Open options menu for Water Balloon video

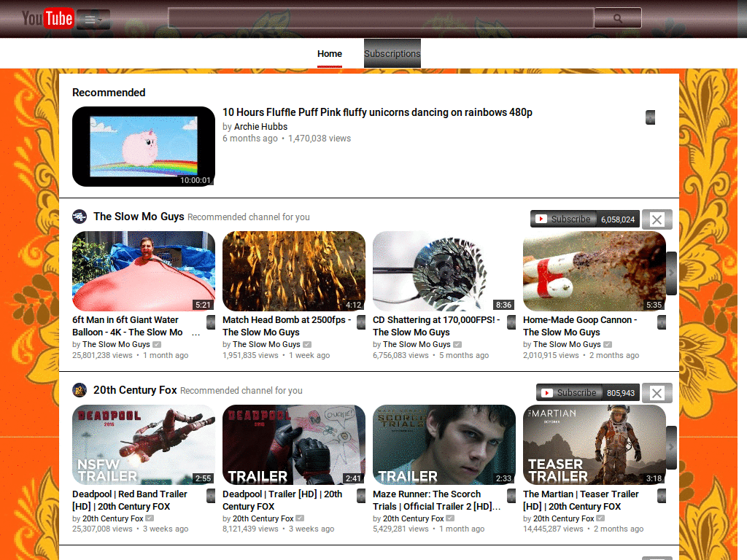point(211,322)
